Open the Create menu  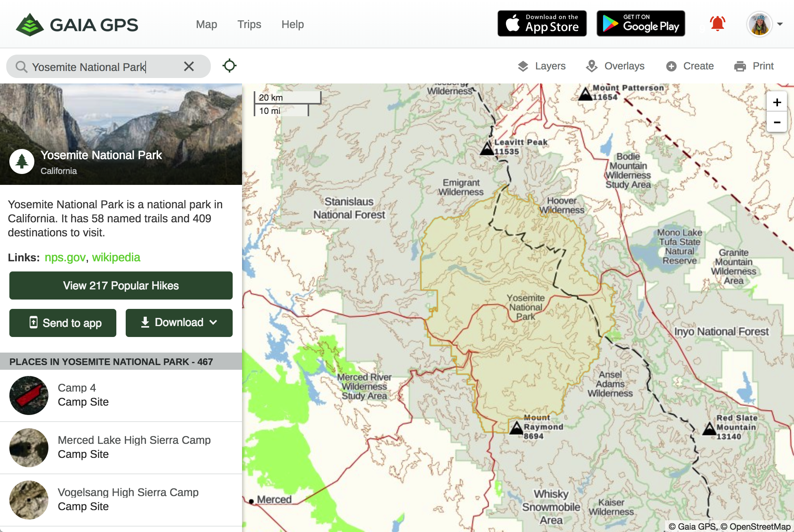click(x=690, y=66)
